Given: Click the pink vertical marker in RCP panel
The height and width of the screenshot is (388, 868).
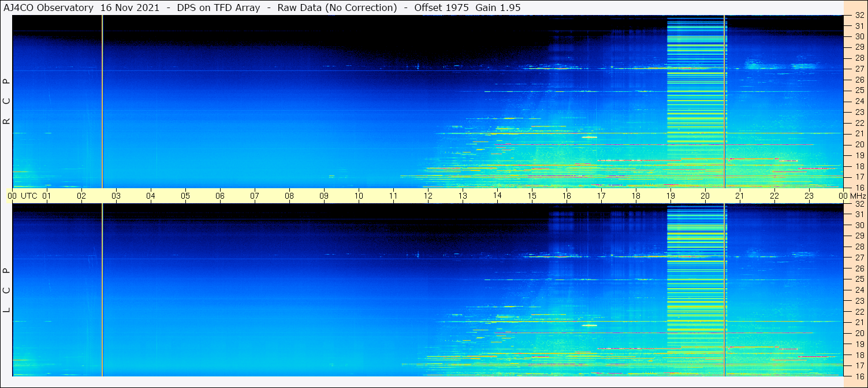Looking at the screenshot, I should (x=102, y=101).
